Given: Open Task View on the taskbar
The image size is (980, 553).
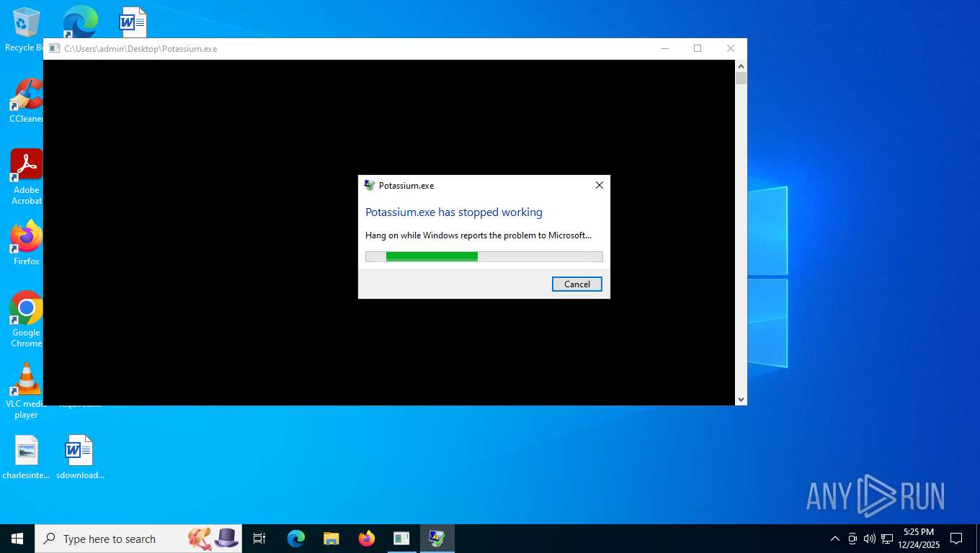Looking at the screenshot, I should [x=259, y=539].
